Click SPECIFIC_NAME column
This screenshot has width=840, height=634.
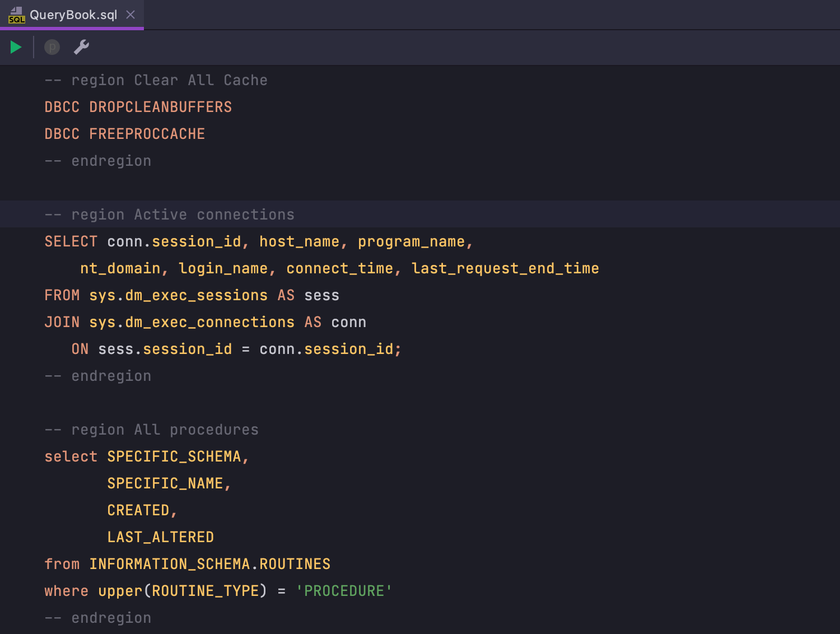click(x=165, y=483)
